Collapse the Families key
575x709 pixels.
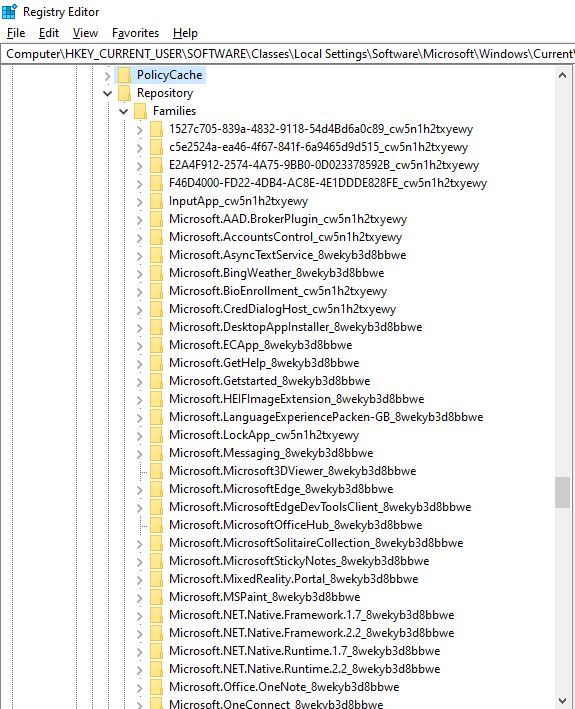tap(124, 111)
